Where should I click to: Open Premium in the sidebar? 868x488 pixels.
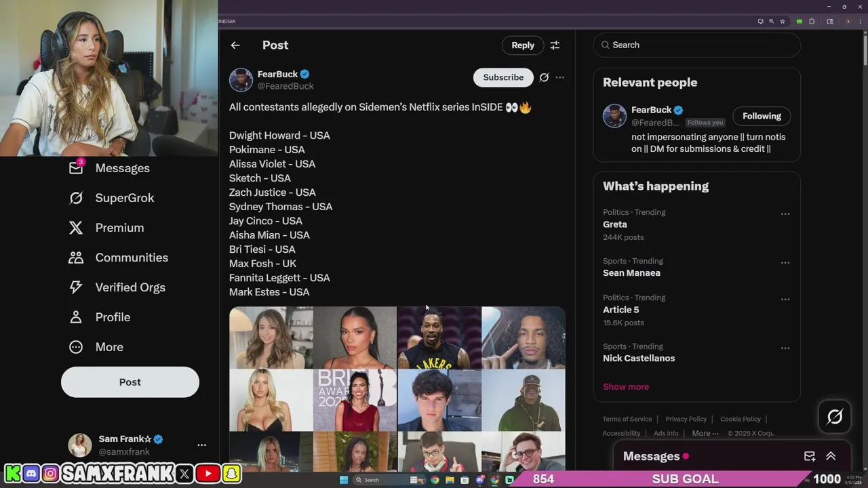106,228
